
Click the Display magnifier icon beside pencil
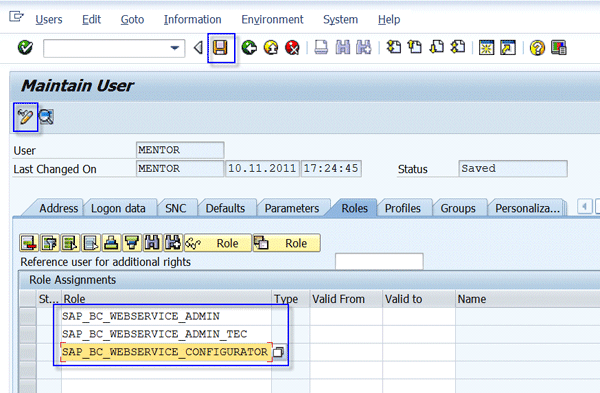(46, 117)
